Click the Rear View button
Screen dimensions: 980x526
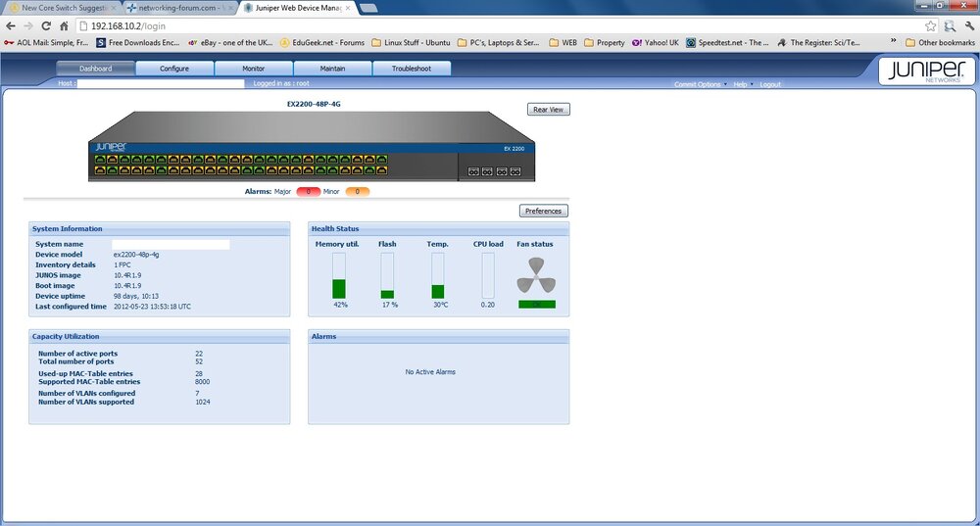tap(548, 110)
